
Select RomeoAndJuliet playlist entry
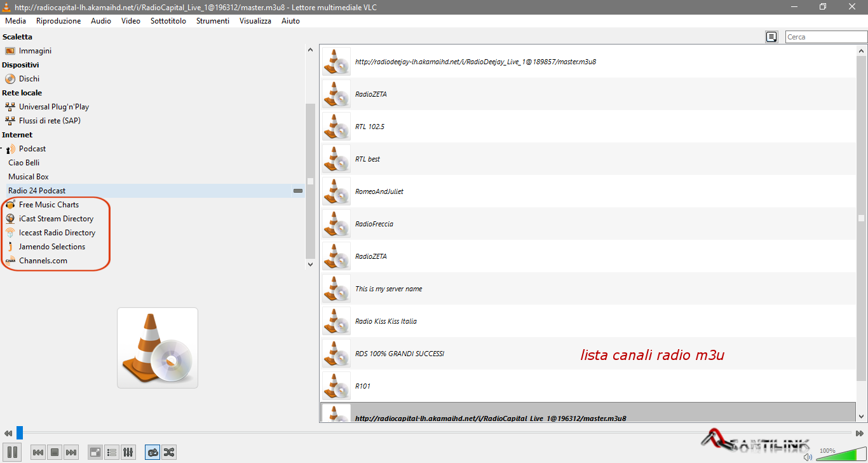point(588,191)
